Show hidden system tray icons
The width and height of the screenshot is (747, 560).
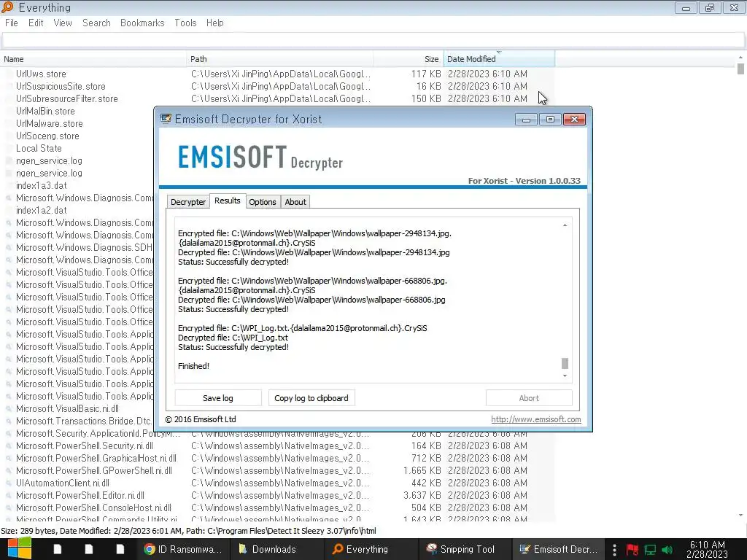[614, 550]
